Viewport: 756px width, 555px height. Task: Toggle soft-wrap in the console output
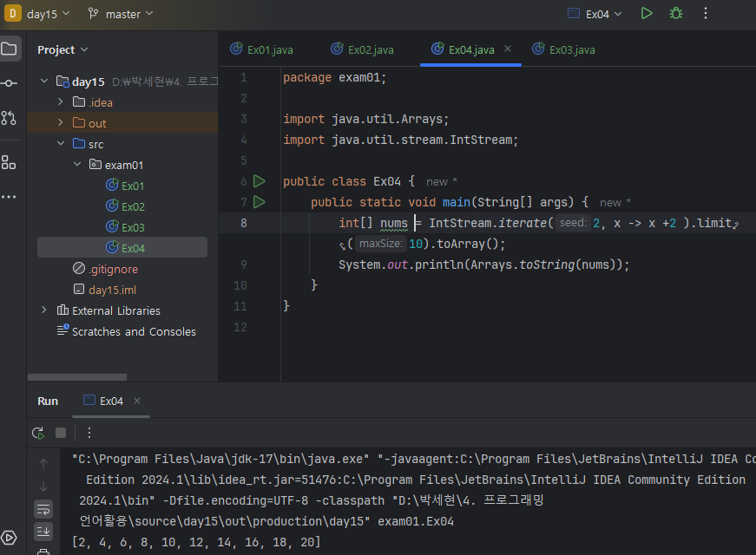(x=43, y=509)
